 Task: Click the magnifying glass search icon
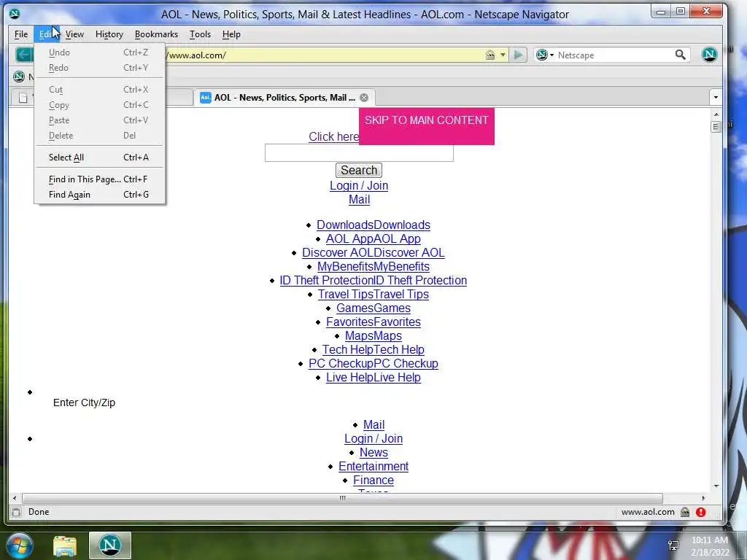click(x=681, y=55)
